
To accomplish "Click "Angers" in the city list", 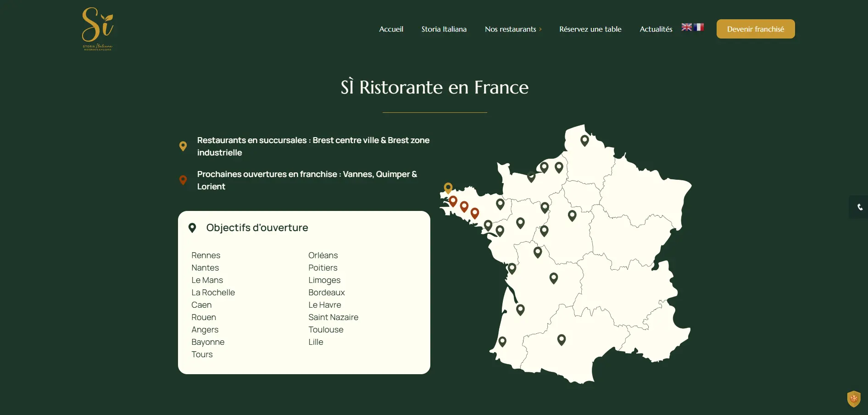I will tap(205, 330).
